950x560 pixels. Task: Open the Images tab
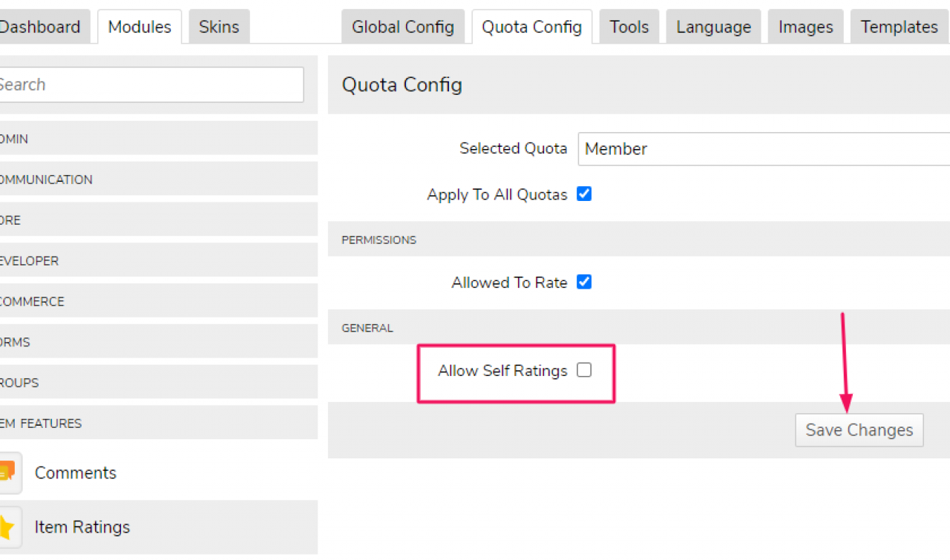(805, 27)
